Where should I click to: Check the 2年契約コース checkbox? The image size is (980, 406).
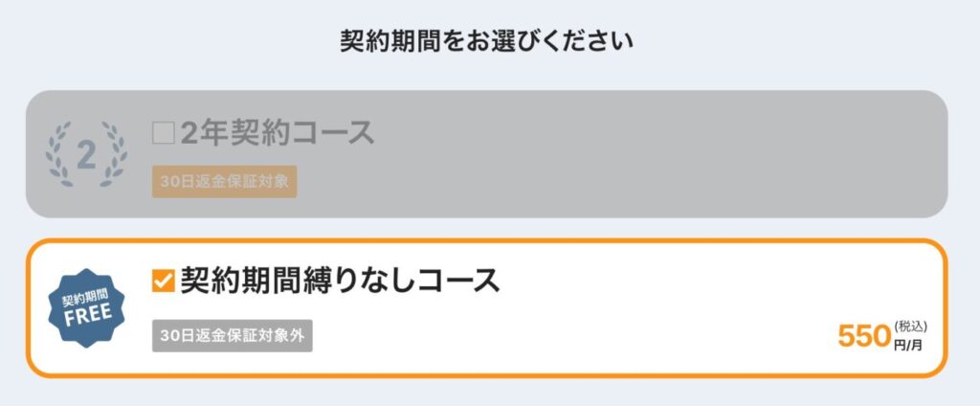163,133
